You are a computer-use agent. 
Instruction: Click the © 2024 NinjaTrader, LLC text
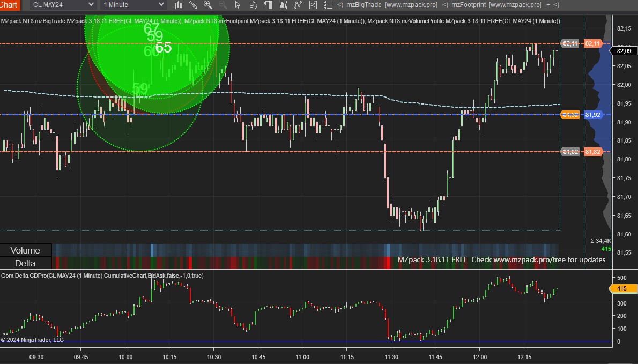click(x=32, y=340)
